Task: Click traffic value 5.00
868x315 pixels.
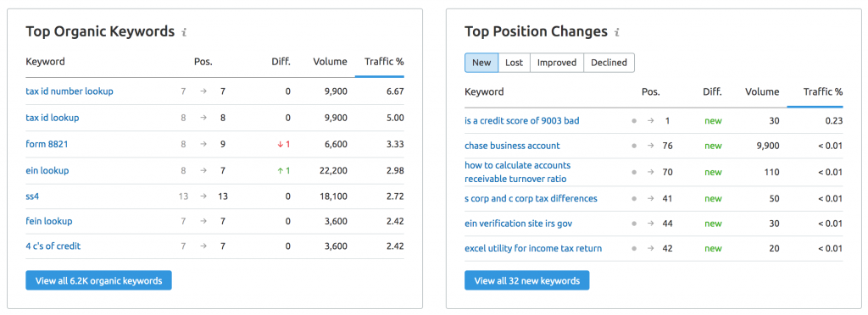Action: pos(395,118)
